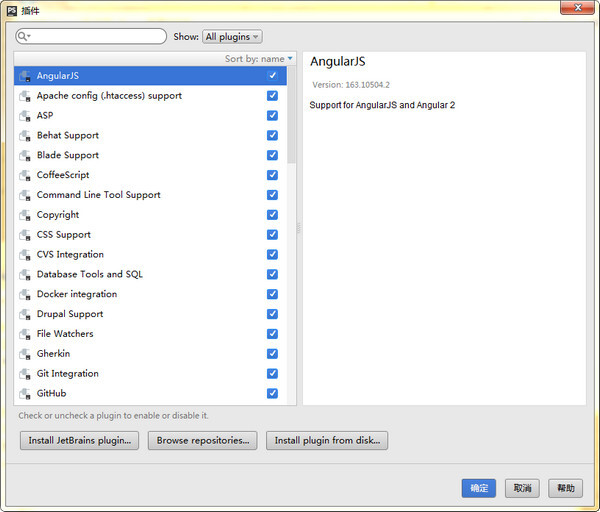
Task: Click the plugin search input field
Action: [x=91, y=36]
